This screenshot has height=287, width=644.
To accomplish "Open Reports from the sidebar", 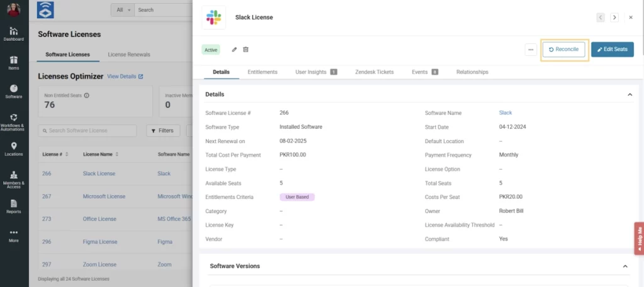I will pos(14,207).
